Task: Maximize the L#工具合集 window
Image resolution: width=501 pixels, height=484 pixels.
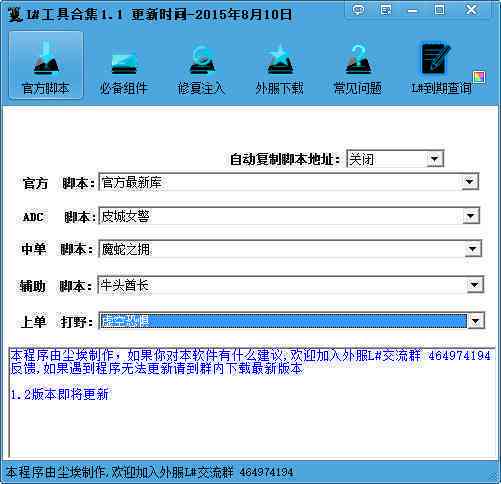Action: coord(440,10)
